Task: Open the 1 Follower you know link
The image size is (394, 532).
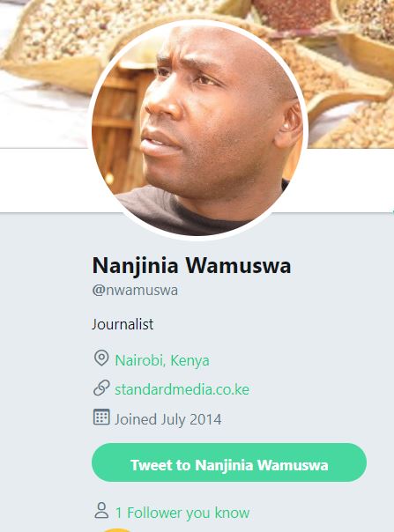Action: tap(182, 513)
